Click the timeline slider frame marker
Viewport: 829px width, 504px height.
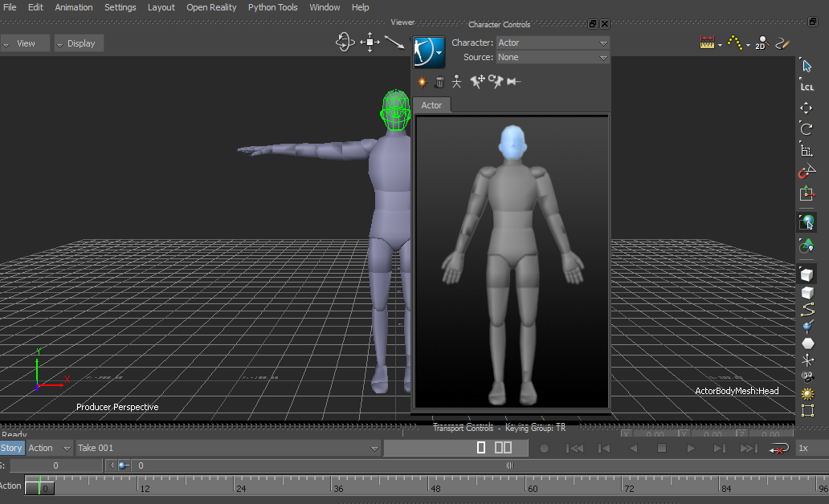(40, 487)
